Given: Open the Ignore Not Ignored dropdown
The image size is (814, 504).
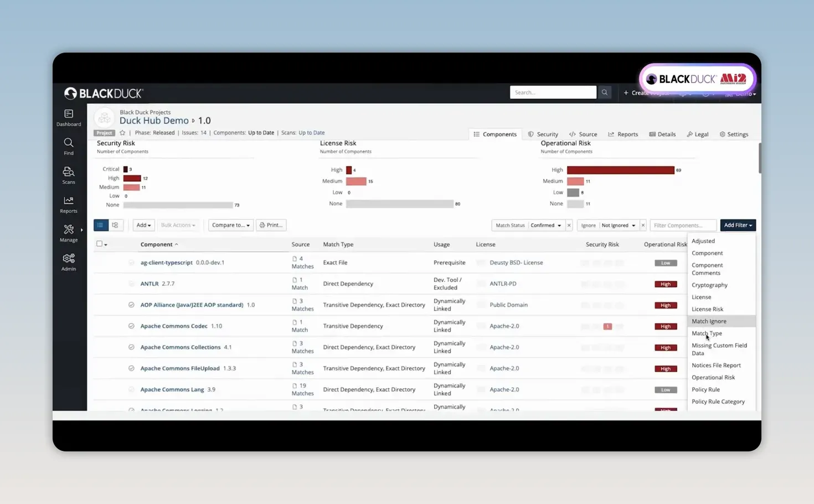Looking at the screenshot, I should (x=619, y=225).
